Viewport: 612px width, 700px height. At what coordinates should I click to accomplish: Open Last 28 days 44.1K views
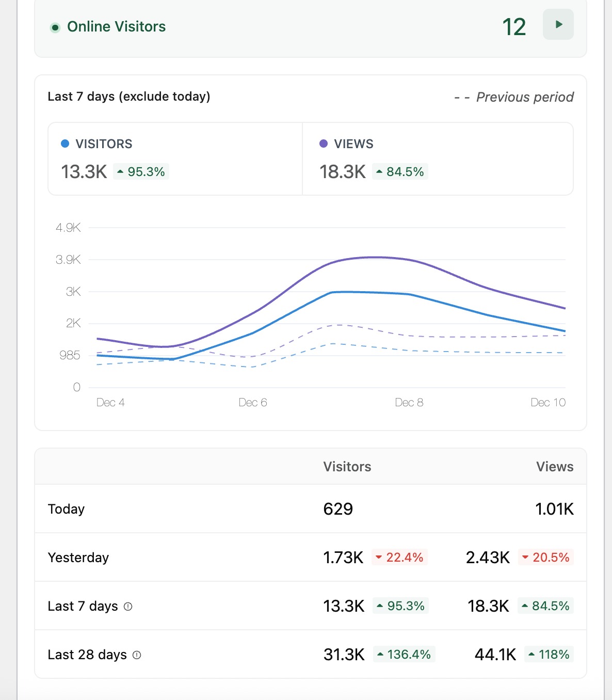coord(495,655)
